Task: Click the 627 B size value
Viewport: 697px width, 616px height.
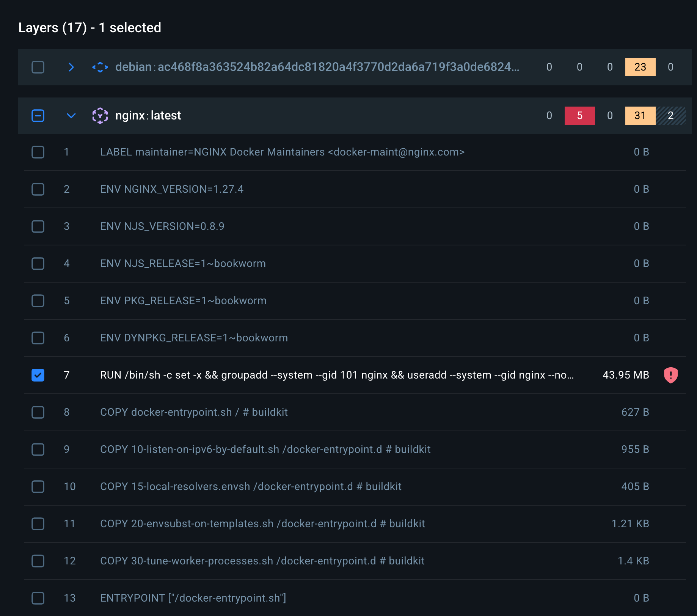Action: pos(635,412)
